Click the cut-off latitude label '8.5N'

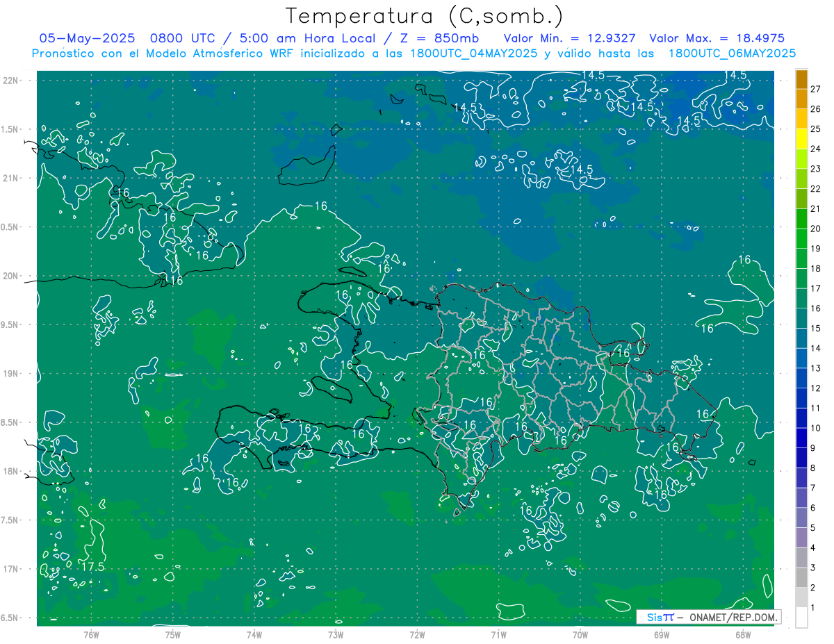(x=10, y=422)
